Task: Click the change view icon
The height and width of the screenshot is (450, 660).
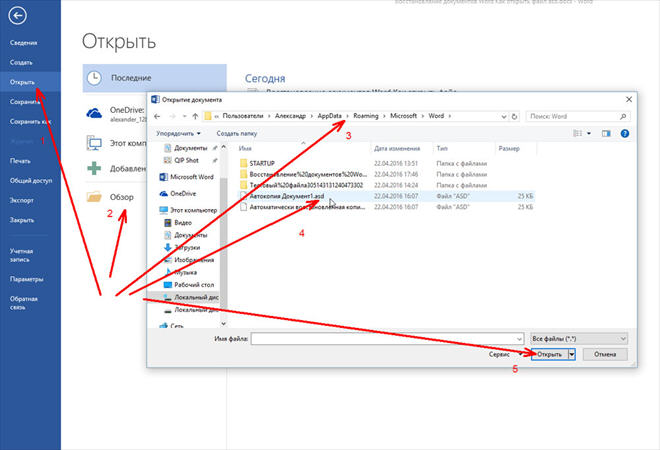Action: [578, 133]
